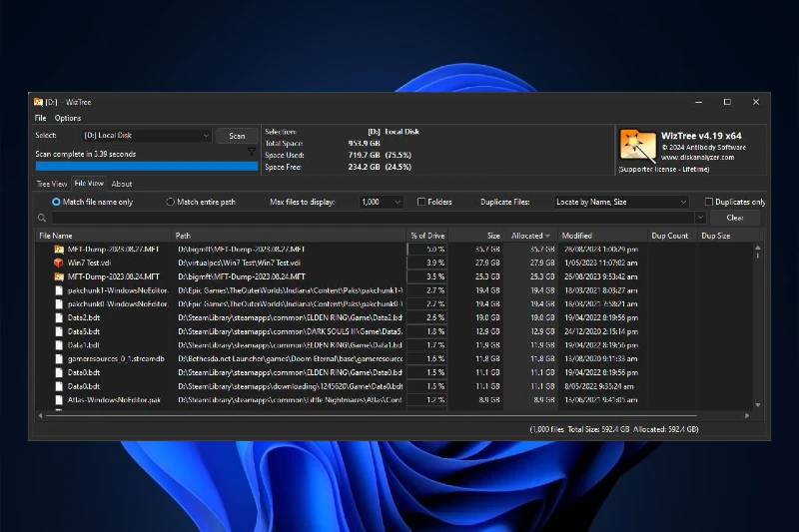Click the 35.7 GB size cell
The width and height of the screenshot is (799, 532).
pyautogui.click(x=487, y=250)
